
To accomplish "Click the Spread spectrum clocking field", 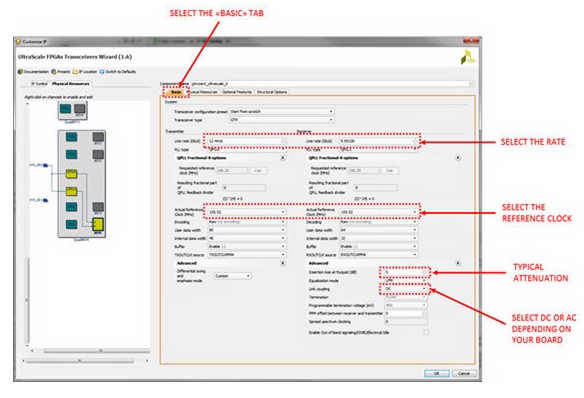I will [x=406, y=322].
